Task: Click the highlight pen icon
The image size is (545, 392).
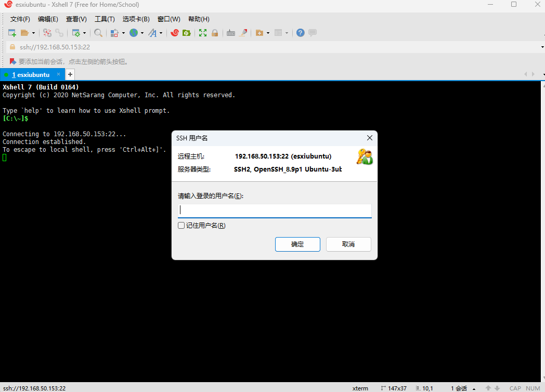Action: (x=243, y=33)
